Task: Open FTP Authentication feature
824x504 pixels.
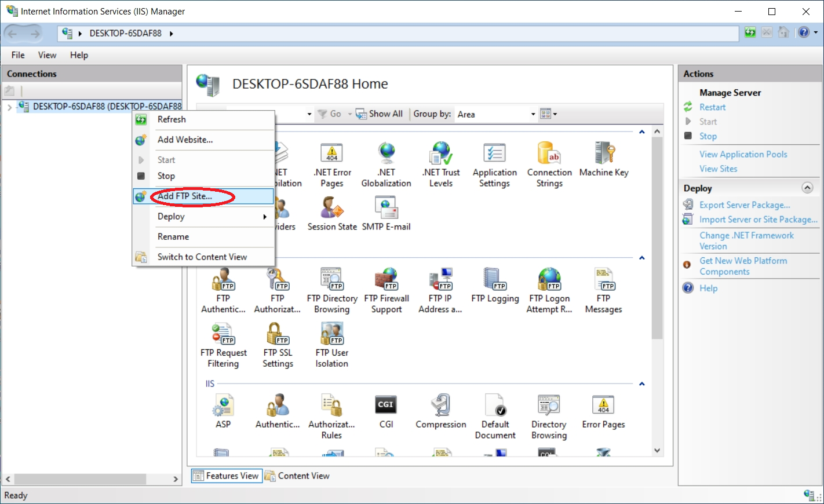Action: pyautogui.click(x=223, y=291)
